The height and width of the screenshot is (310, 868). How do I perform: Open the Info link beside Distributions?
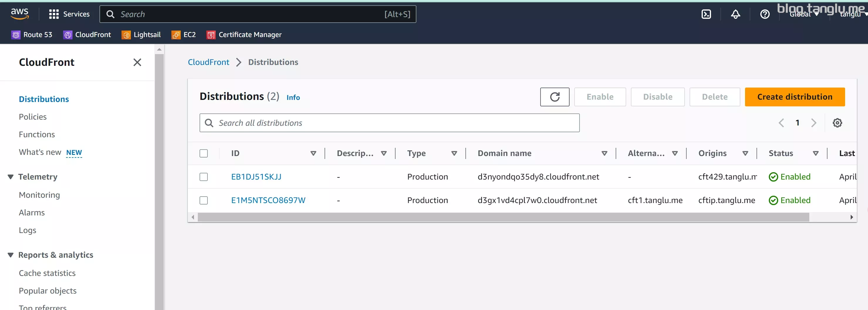coord(293,98)
